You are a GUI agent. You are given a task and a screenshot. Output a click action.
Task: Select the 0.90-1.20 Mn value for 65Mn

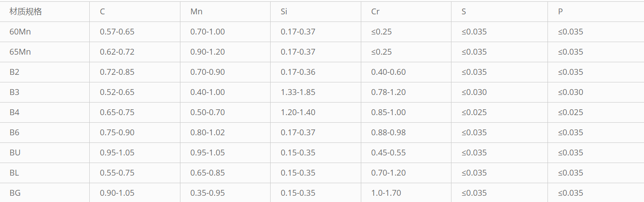(207, 52)
